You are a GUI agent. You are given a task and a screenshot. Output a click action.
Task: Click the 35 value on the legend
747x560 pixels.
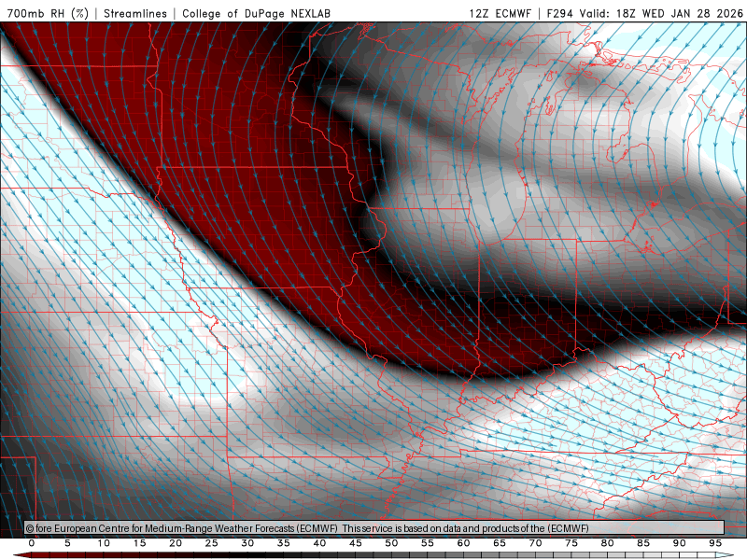284,543
